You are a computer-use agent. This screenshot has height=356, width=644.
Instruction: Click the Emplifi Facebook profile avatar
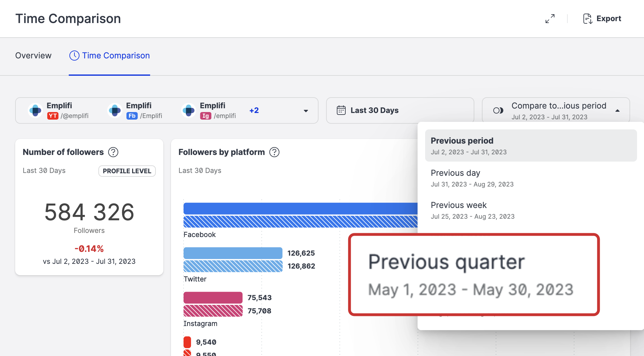pyautogui.click(x=115, y=110)
